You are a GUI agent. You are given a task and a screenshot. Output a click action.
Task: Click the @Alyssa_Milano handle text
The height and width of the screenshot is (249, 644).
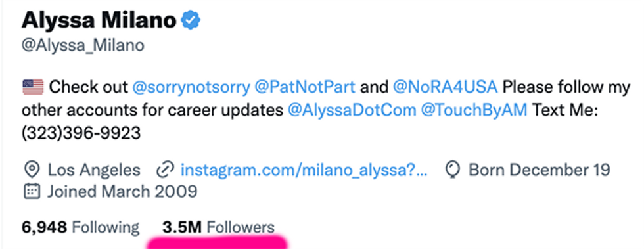pyautogui.click(x=83, y=45)
